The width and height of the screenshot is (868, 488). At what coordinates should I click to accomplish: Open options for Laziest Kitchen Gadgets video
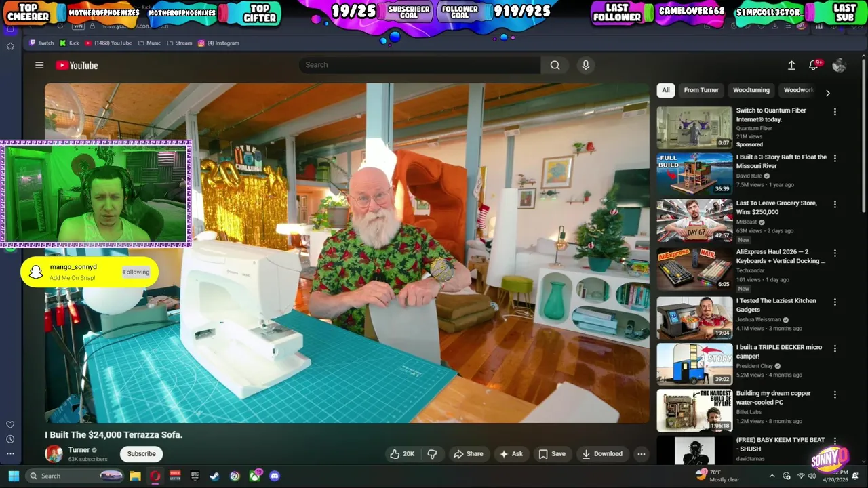click(x=835, y=302)
